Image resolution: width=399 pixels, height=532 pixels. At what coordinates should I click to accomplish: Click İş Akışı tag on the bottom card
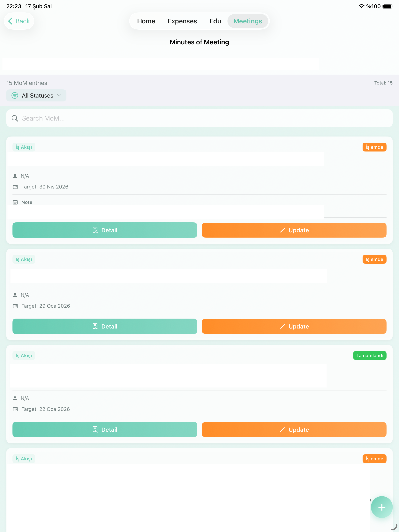pyautogui.click(x=24, y=459)
